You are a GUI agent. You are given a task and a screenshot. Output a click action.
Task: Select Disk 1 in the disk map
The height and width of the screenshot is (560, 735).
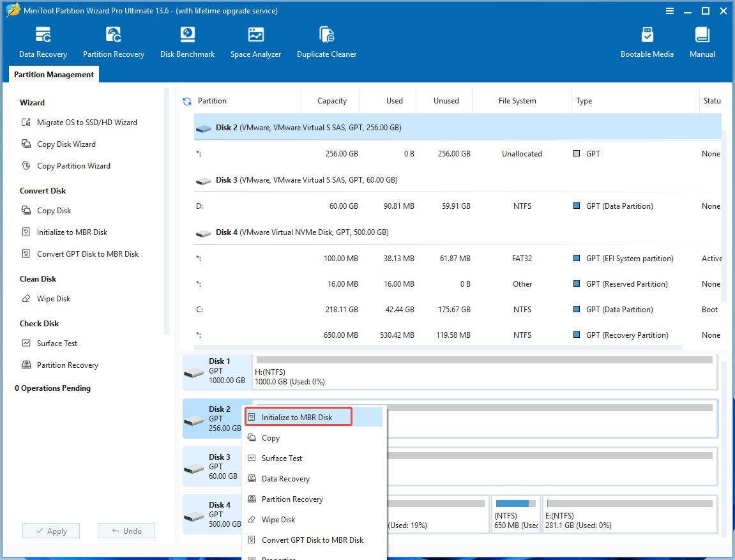coord(217,372)
